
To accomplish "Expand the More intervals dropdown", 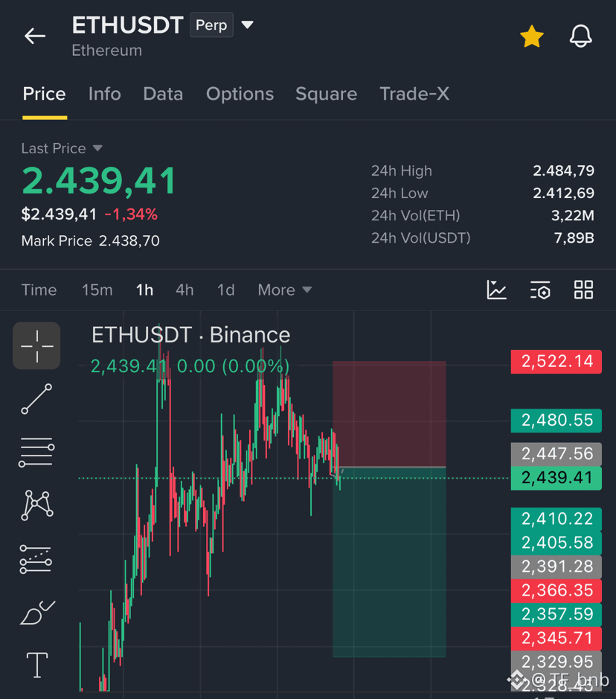I will (x=285, y=290).
